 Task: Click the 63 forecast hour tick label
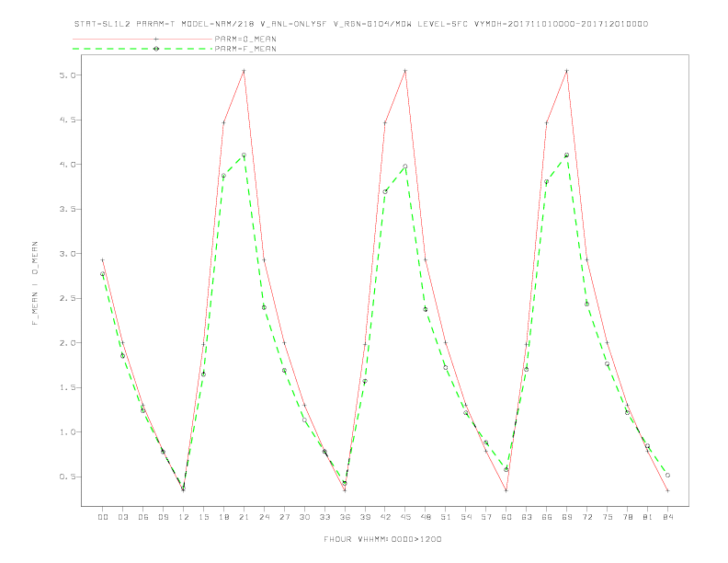click(x=527, y=517)
